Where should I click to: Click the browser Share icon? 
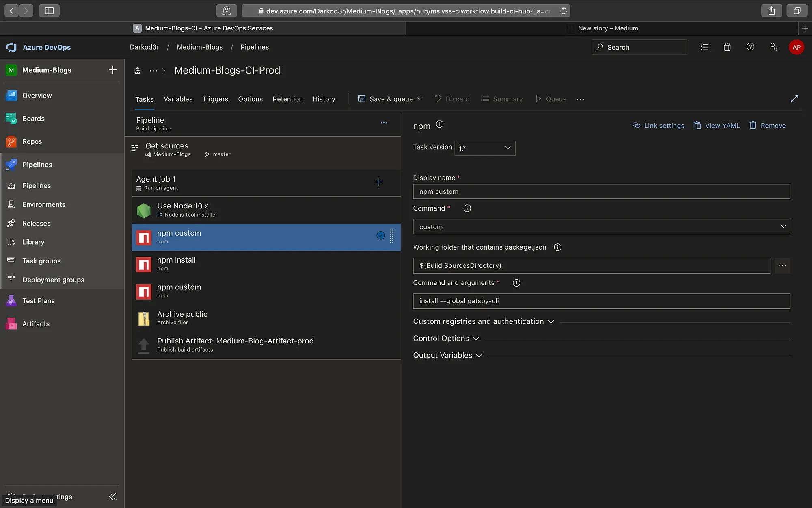click(x=771, y=11)
